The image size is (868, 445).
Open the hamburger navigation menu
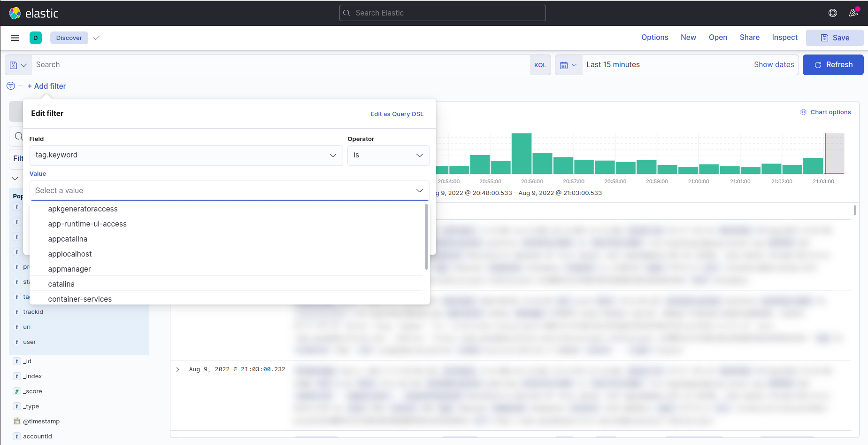pyautogui.click(x=15, y=38)
